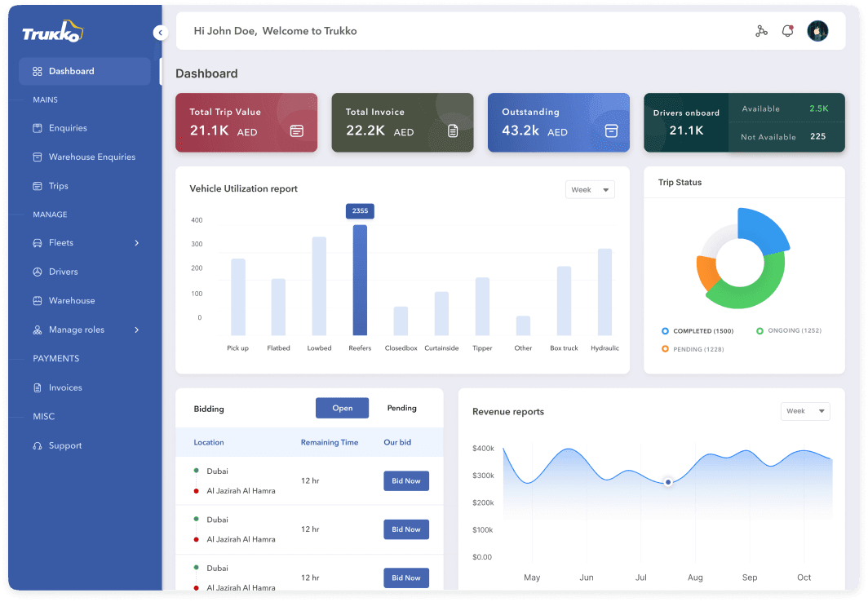Click the Manage roles icon
The image size is (868, 602).
37,330
